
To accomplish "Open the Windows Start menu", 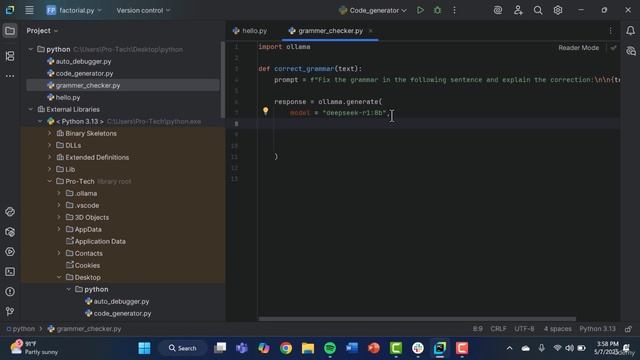I will [144, 348].
